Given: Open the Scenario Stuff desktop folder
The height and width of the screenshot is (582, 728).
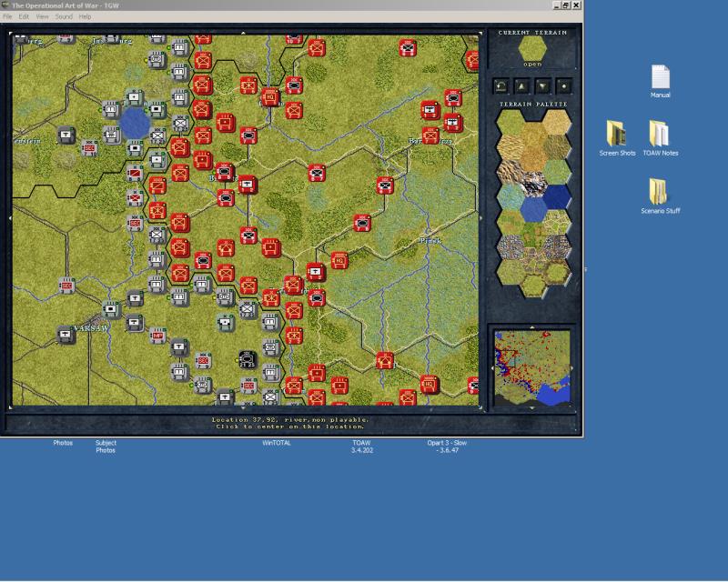Looking at the screenshot, I should [x=661, y=196].
